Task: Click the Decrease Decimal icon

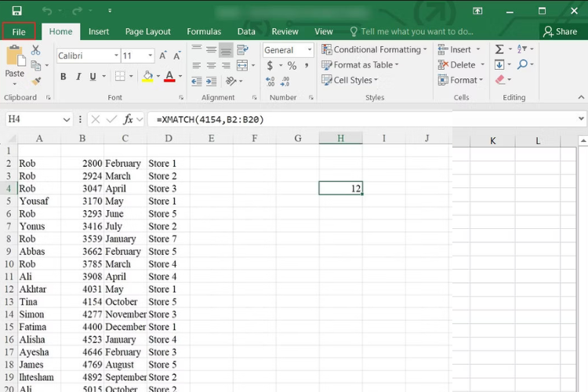Action: [x=285, y=81]
